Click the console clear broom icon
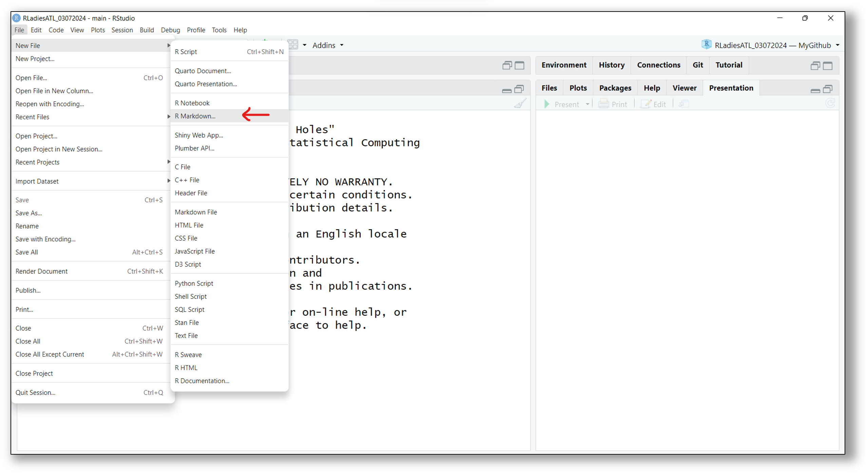This screenshot has height=474, width=868. click(x=520, y=104)
